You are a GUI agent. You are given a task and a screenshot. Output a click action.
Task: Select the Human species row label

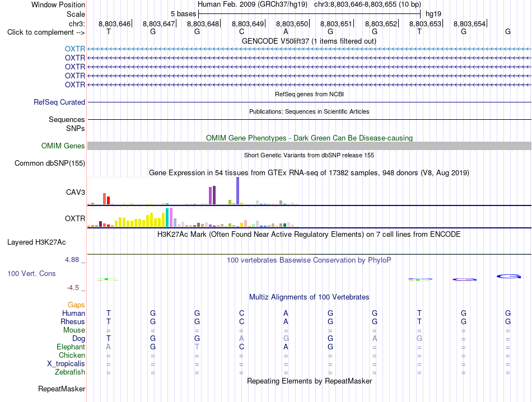click(73, 313)
